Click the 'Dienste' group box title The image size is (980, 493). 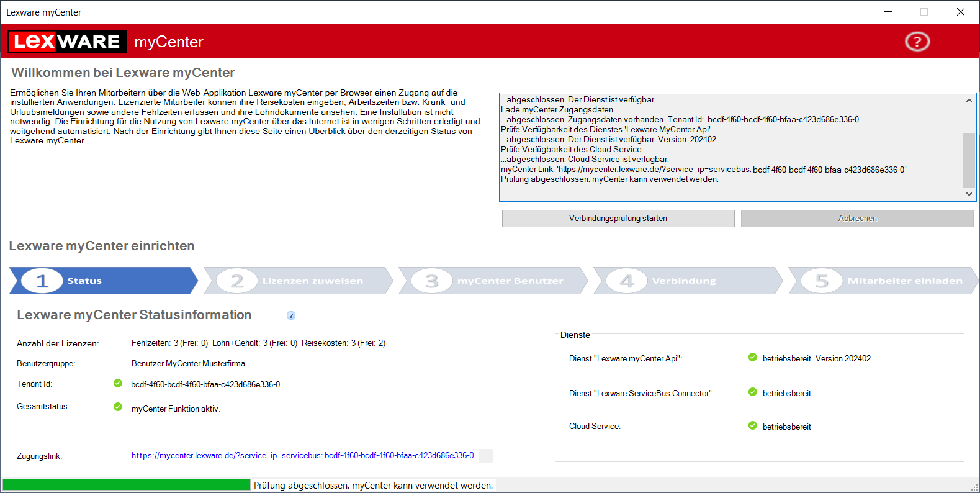[x=575, y=335]
